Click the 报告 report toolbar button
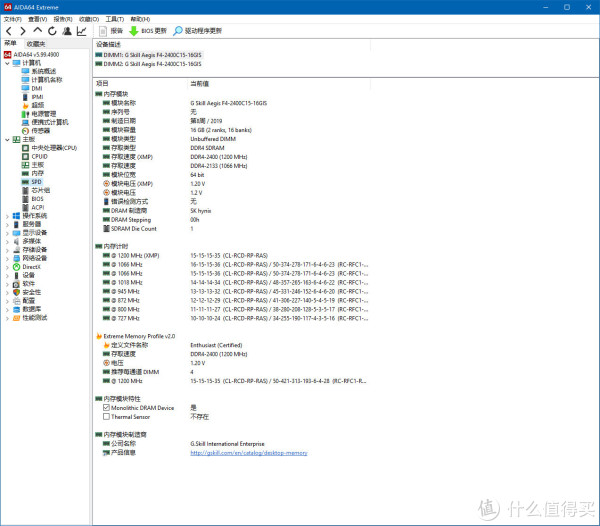The width and height of the screenshot is (600, 526). point(111,31)
